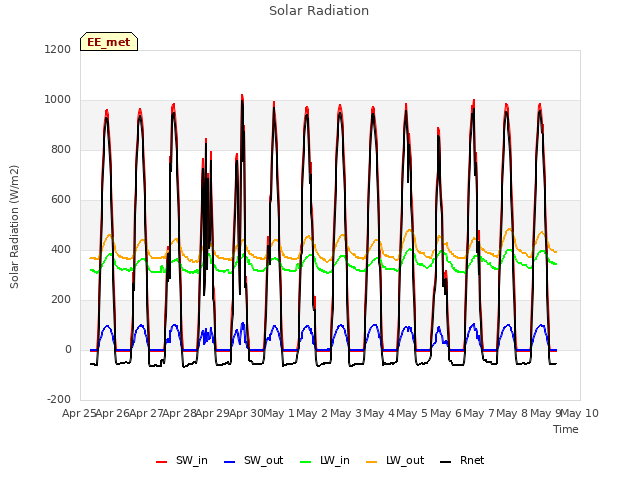640x480 pixels.
Task: Click y-axis tick label 200
Action: pyautogui.click(x=61, y=300)
